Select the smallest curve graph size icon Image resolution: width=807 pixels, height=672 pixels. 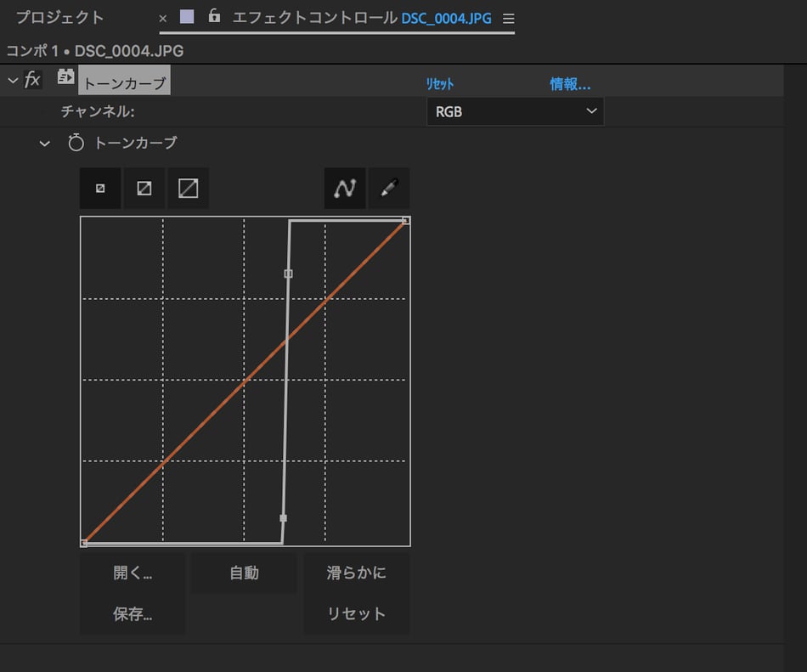pos(100,189)
